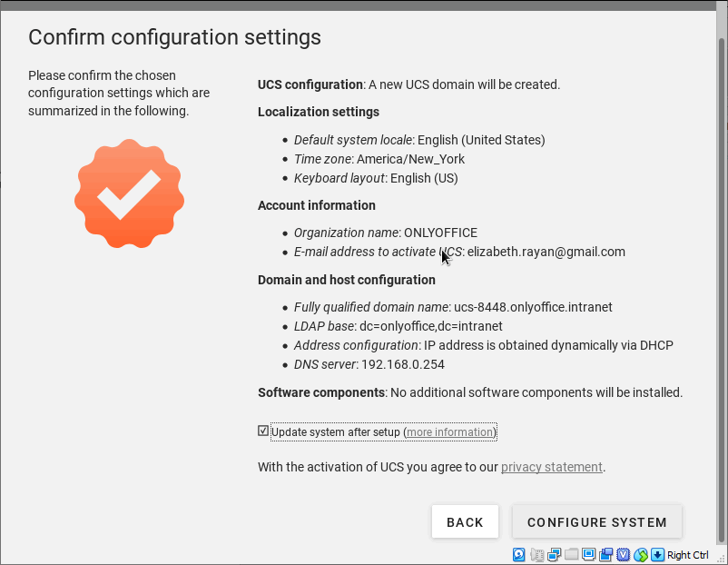This screenshot has height=565, width=728.
Task: Click the audio status icon
Action: tap(537, 555)
